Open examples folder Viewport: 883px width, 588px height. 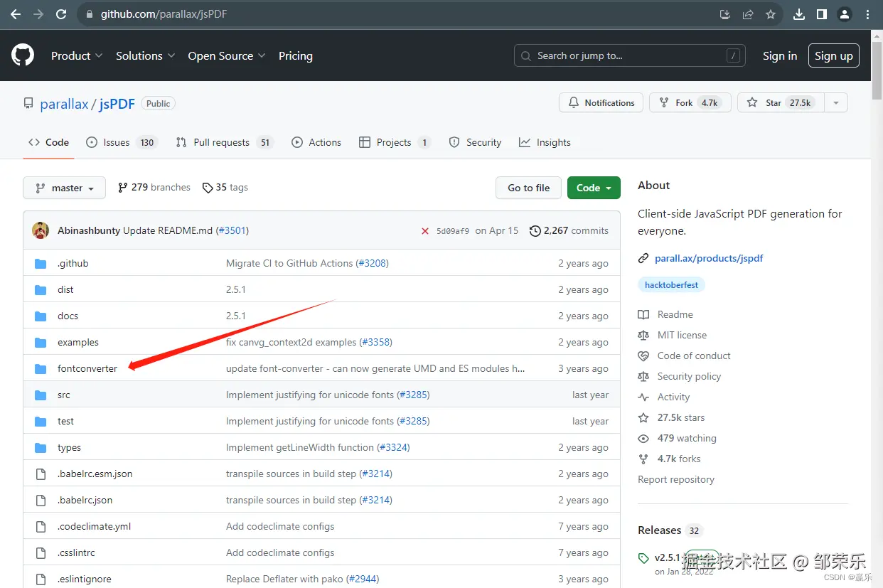[78, 342]
